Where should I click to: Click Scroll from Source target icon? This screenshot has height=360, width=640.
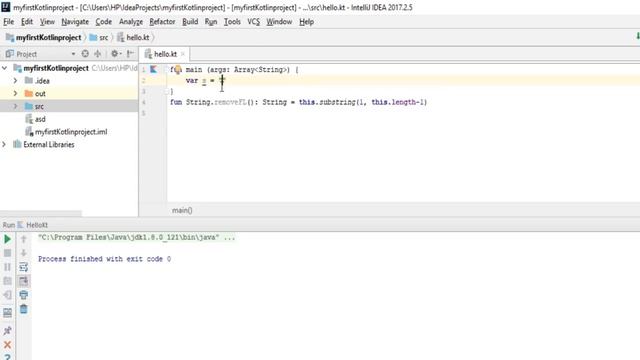click(85, 53)
